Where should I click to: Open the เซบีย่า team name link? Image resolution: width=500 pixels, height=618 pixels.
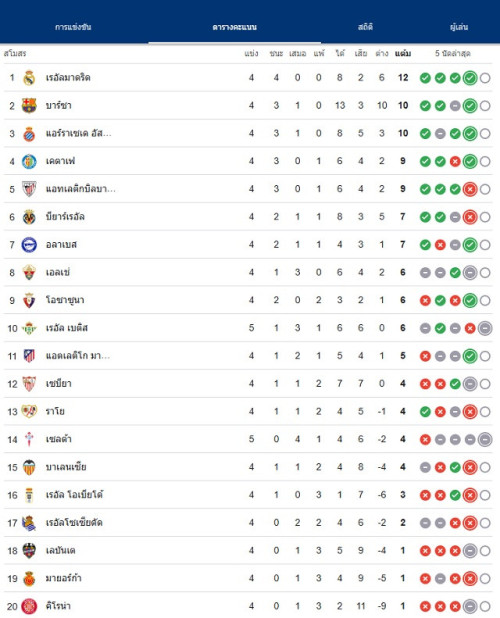pyautogui.click(x=59, y=383)
